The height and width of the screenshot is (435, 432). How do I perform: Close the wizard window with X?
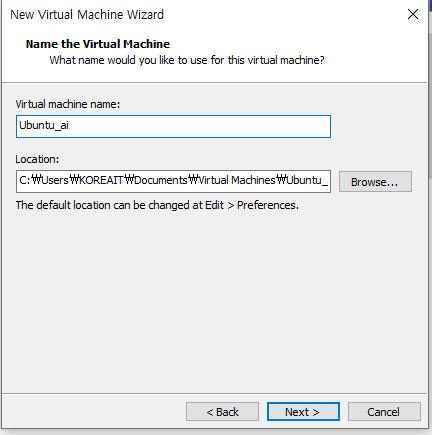point(413,14)
